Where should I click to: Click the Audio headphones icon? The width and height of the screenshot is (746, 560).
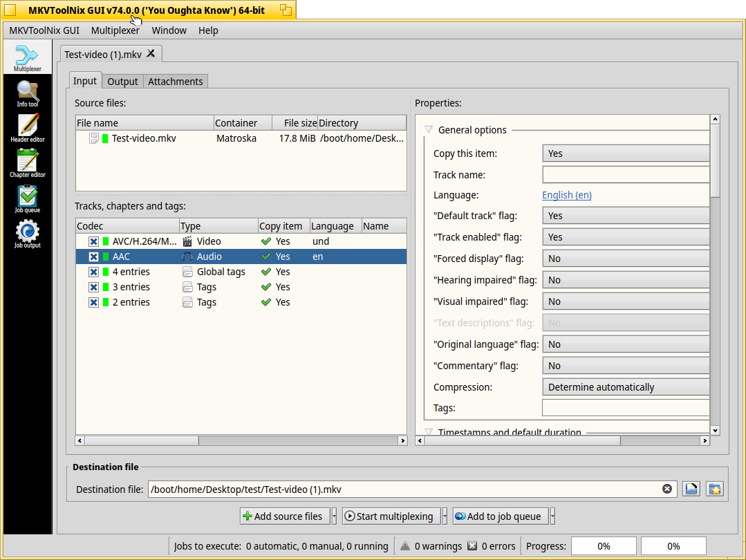point(187,256)
